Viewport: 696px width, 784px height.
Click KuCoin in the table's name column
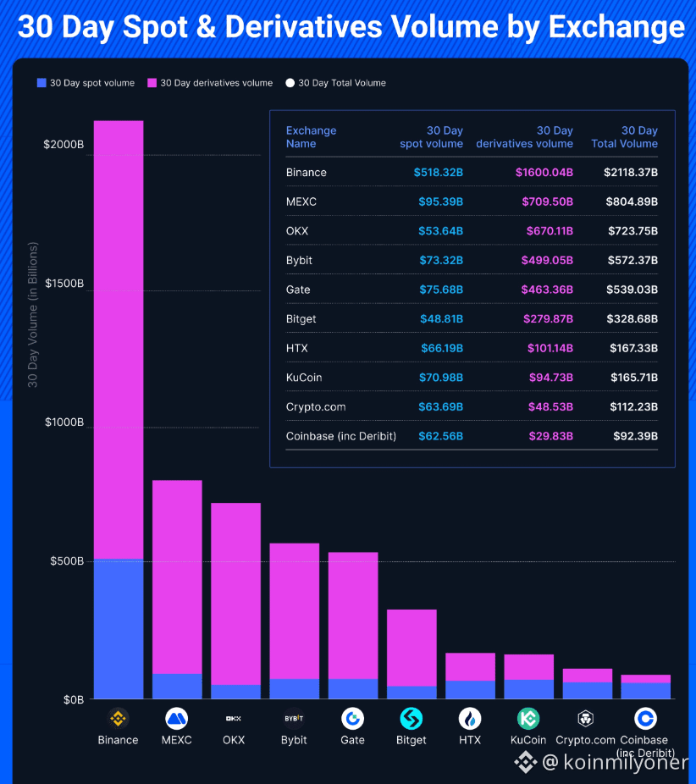coord(304,378)
